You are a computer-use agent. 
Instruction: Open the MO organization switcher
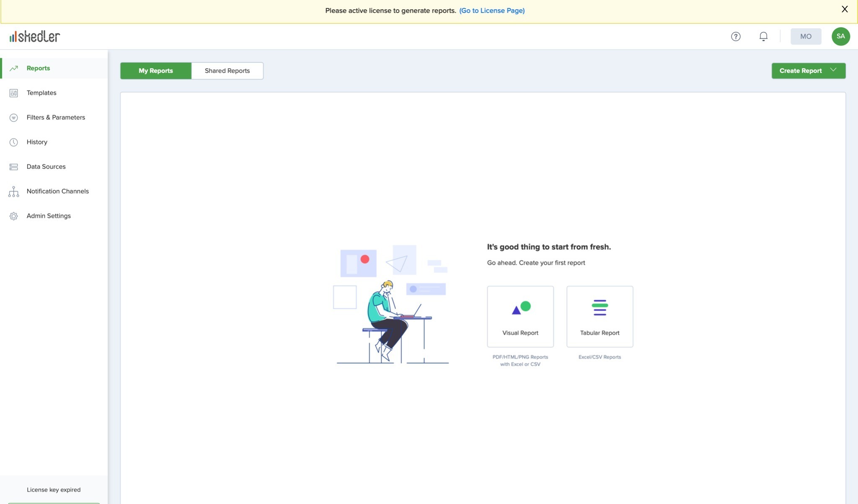pyautogui.click(x=806, y=36)
